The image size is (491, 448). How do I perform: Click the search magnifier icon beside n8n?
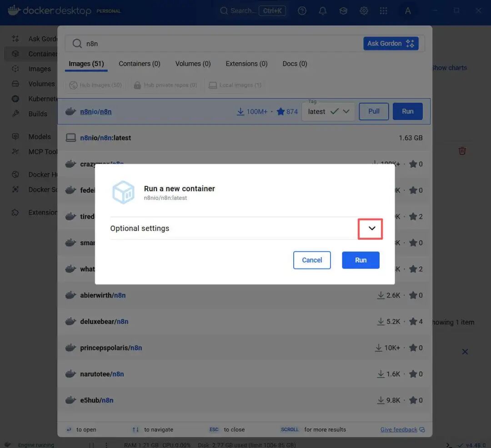point(77,44)
